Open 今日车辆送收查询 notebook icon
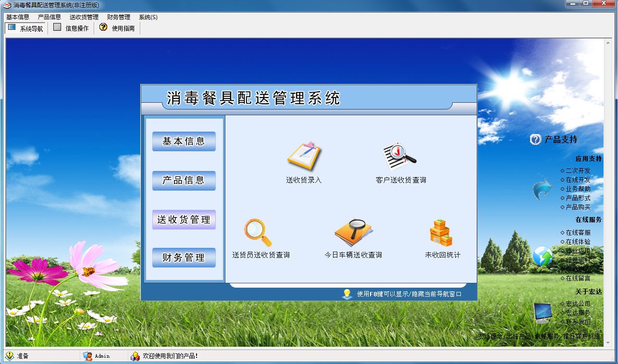The width and height of the screenshot is (618, 364). coord(354,232)
